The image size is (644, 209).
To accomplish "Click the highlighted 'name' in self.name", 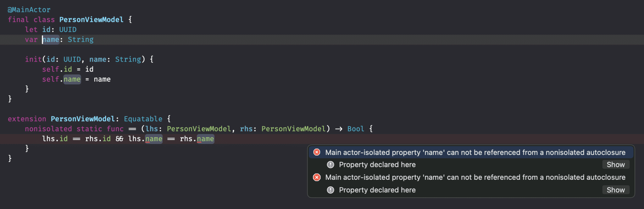I will point(72,79).
